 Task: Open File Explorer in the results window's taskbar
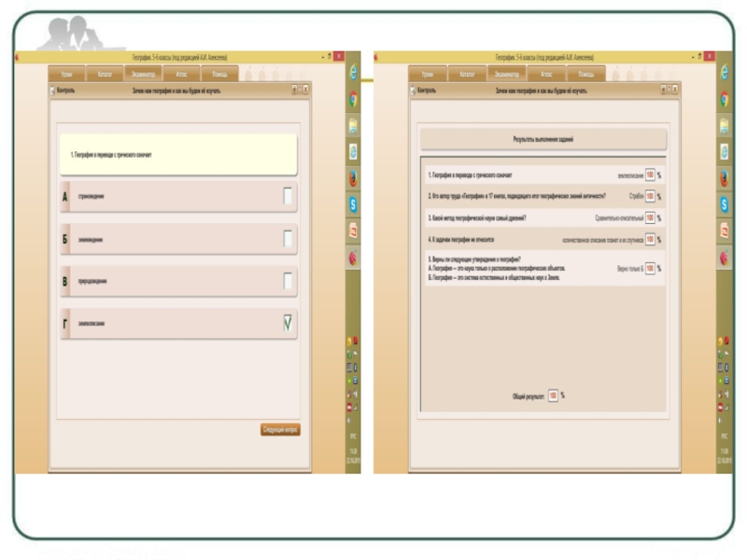coord(725,126)
